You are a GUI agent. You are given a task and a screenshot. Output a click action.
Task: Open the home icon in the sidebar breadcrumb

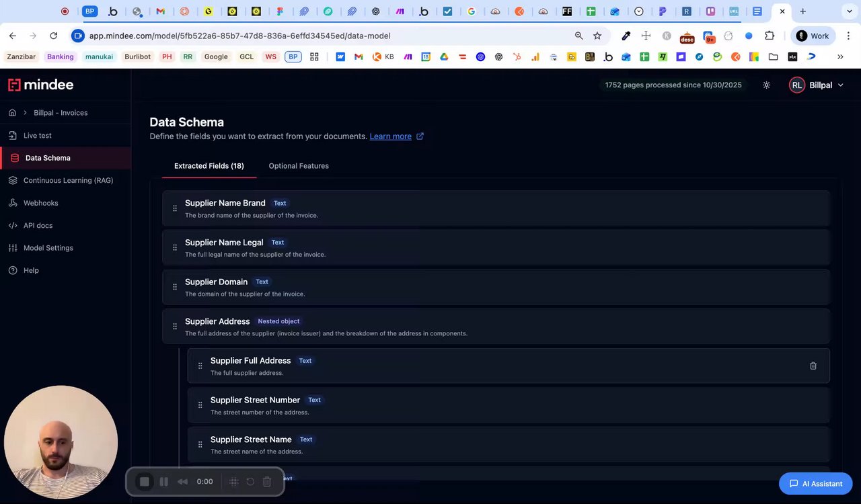(12, 113)
